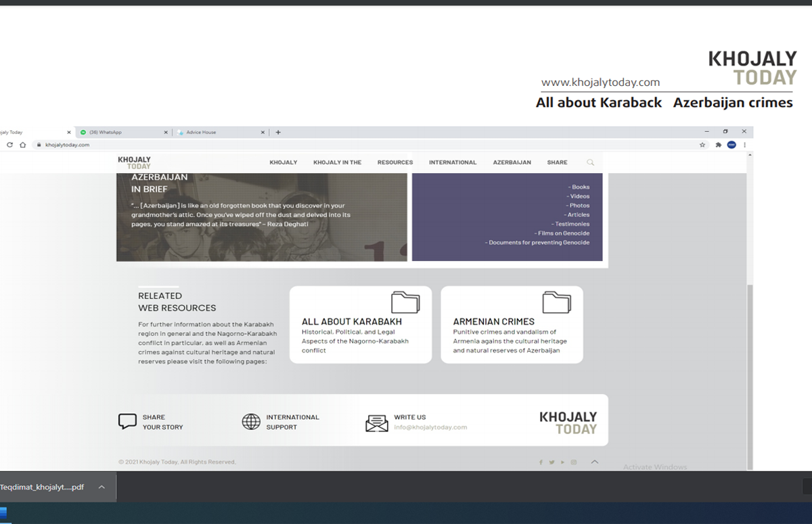
Task: Open the Twitter icon in the footer
Action: click(x=551, y=462)
